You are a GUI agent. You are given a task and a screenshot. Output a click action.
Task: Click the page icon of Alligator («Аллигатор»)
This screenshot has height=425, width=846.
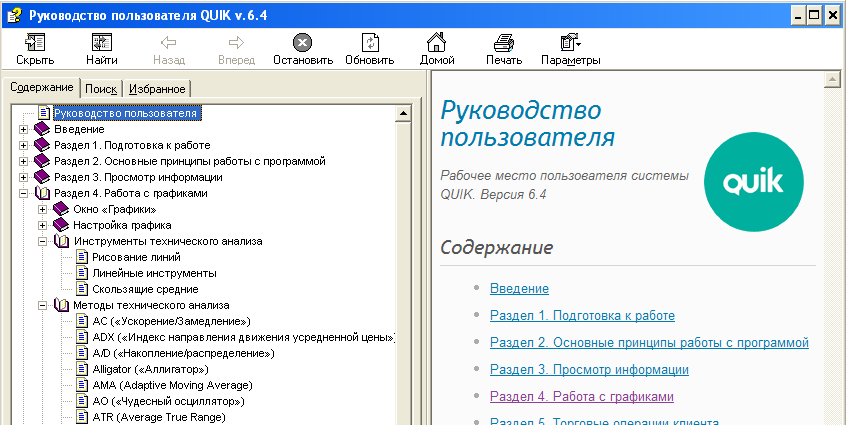tap(82, 369)
